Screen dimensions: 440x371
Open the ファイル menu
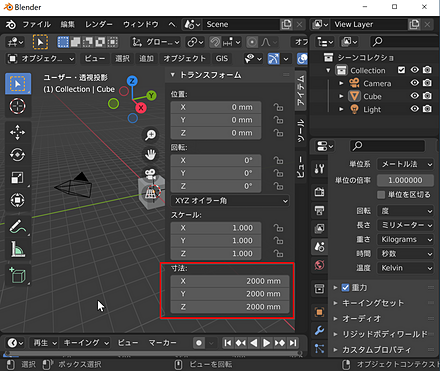click(36, 25)
